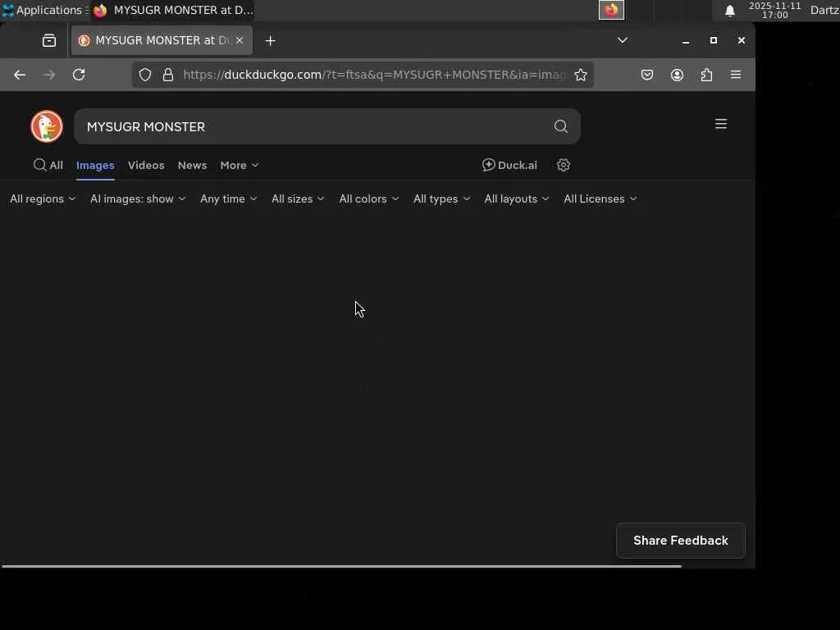Go back to previous page
The width and height of the screenshot is (840, 630).
click(x=20, y=75)
